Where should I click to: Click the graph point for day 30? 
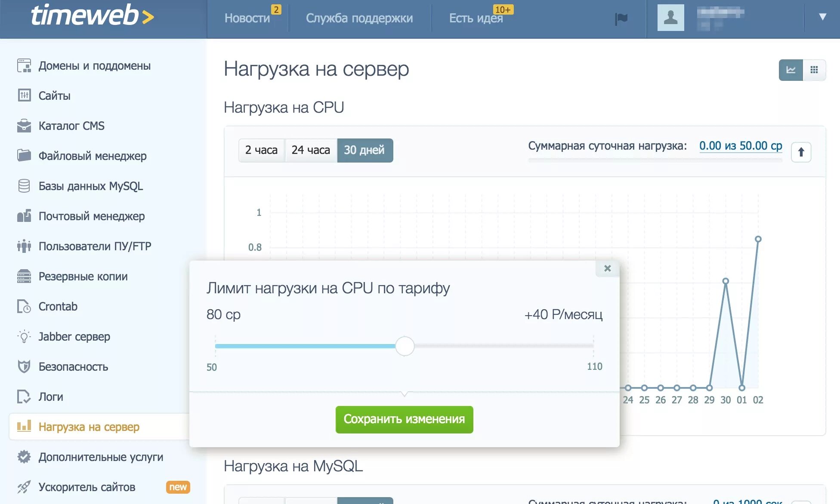coord(726,281)
